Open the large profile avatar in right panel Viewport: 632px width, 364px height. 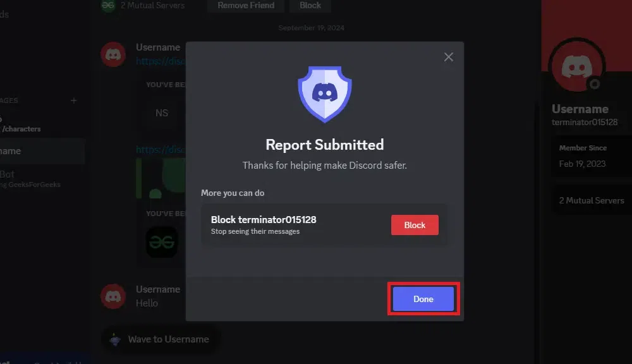coord(577,66)
